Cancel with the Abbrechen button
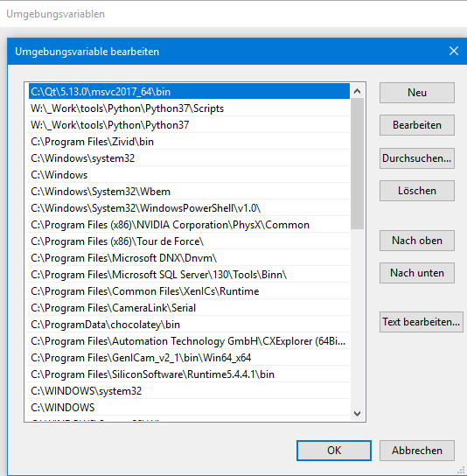This screenshot has width=467, height=476. click(416, 451)
